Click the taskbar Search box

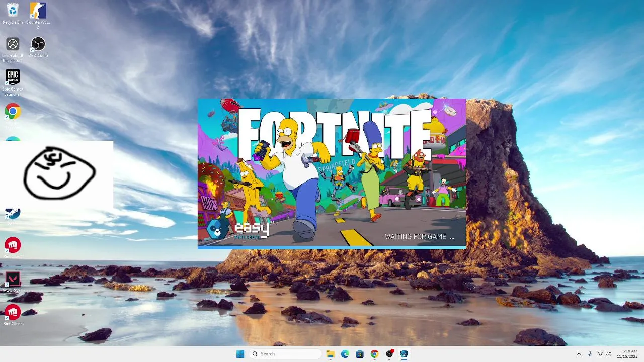click(x=286, y=354)
